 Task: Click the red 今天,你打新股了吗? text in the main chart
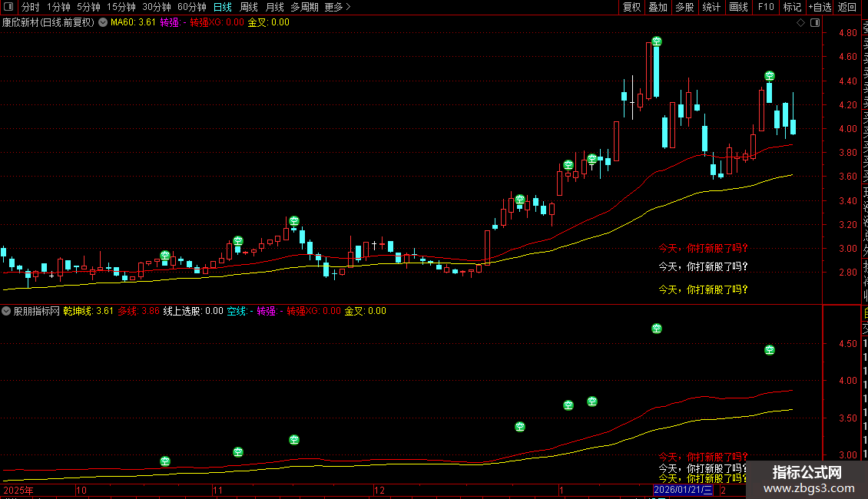click(x=703, y=249)
